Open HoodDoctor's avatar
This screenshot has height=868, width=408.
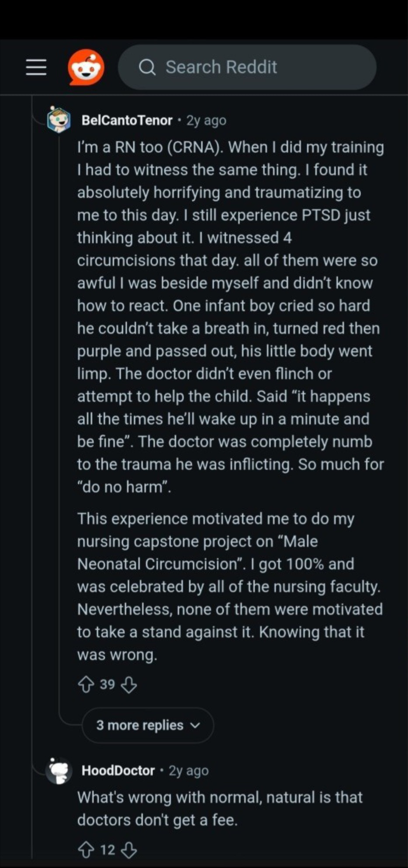pyautogui.click(x=59, y=770)
